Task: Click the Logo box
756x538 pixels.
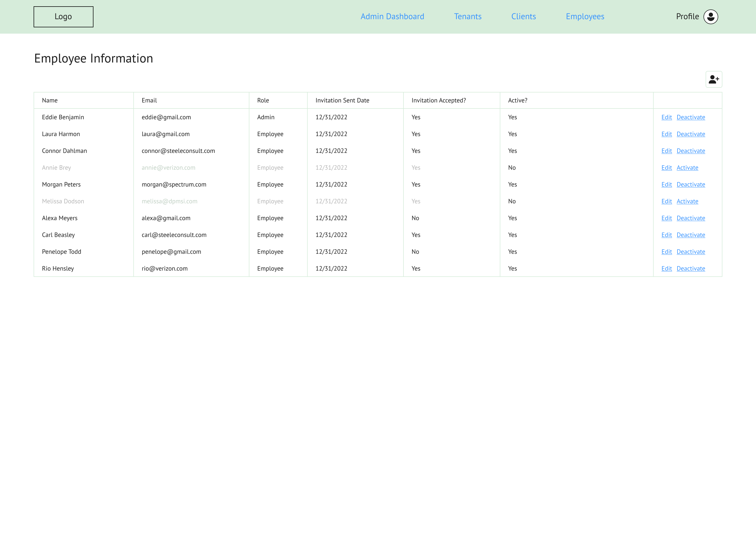Action: [63, 17]
